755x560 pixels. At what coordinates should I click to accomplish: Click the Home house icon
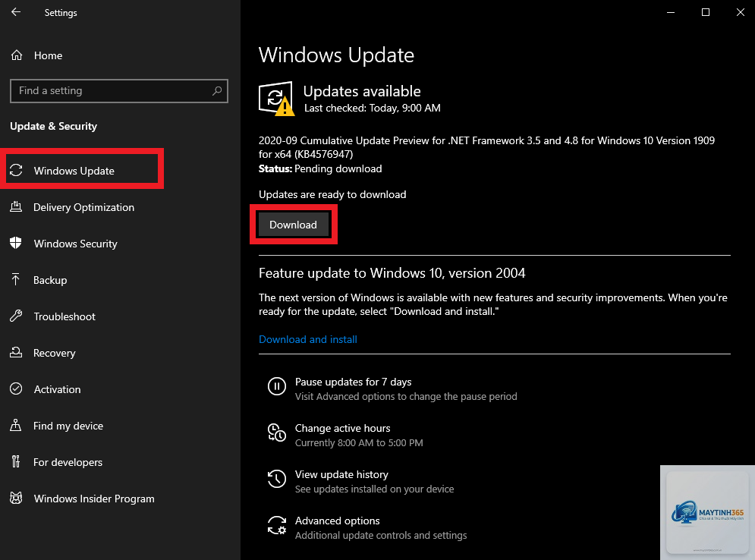tap(17, 55)
